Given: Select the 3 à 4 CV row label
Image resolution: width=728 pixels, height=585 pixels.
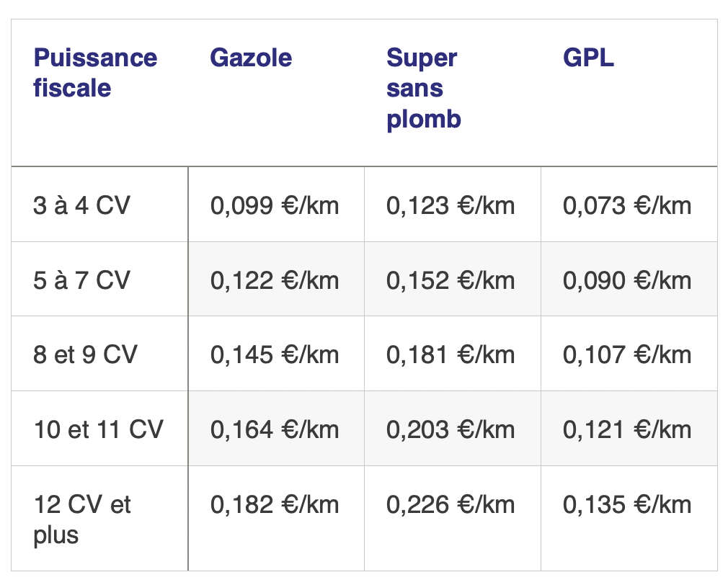Looking at the screenshot, I should [x=81, y=205].
